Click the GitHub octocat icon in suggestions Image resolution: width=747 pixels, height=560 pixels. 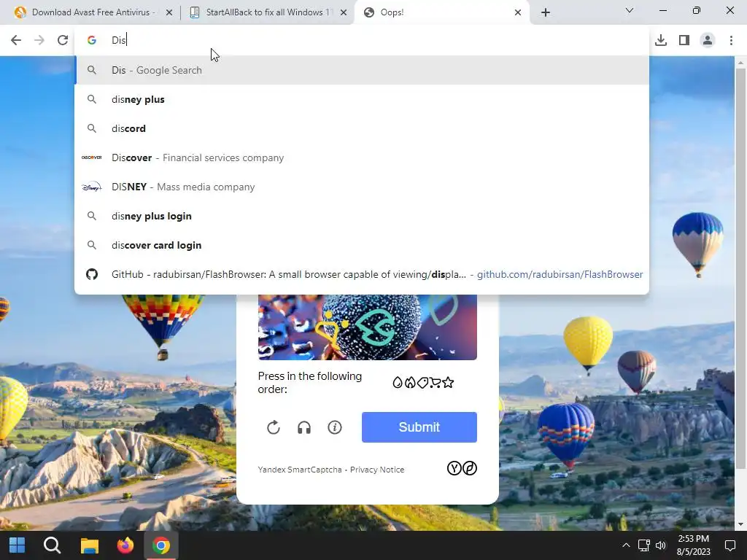(x=91, y=274)
